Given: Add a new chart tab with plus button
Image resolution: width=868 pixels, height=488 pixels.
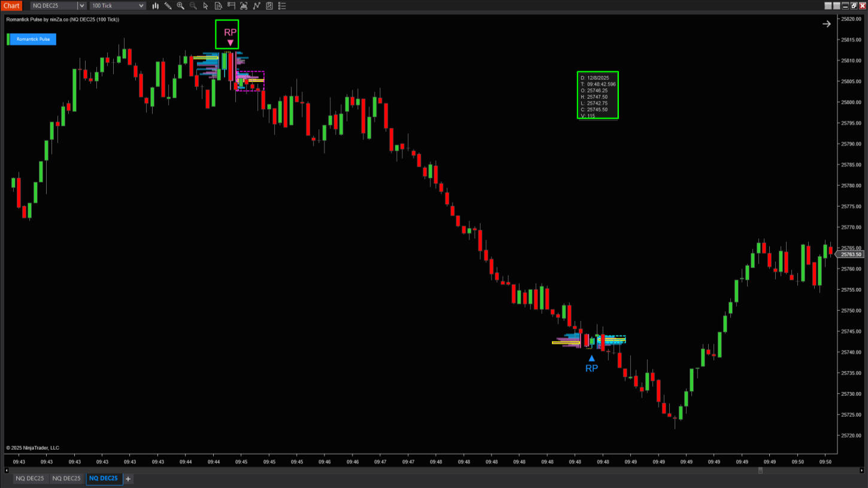Looking at the screenshot, I should [128, 479].
